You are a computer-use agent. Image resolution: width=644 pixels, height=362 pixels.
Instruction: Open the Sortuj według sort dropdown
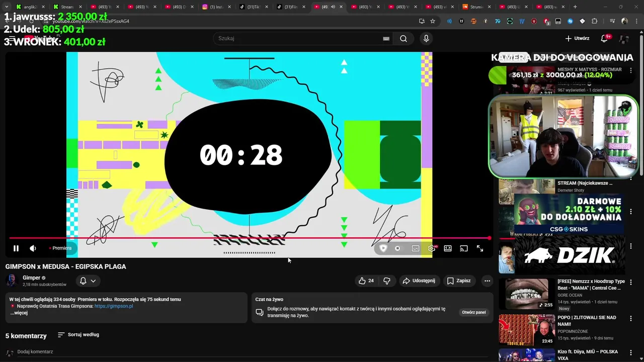(78, 335)
